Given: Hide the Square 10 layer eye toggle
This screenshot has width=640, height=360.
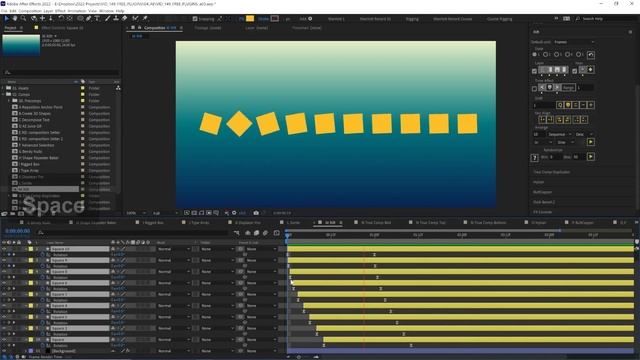Looking at the screenshot, I should tap(4, 249).
